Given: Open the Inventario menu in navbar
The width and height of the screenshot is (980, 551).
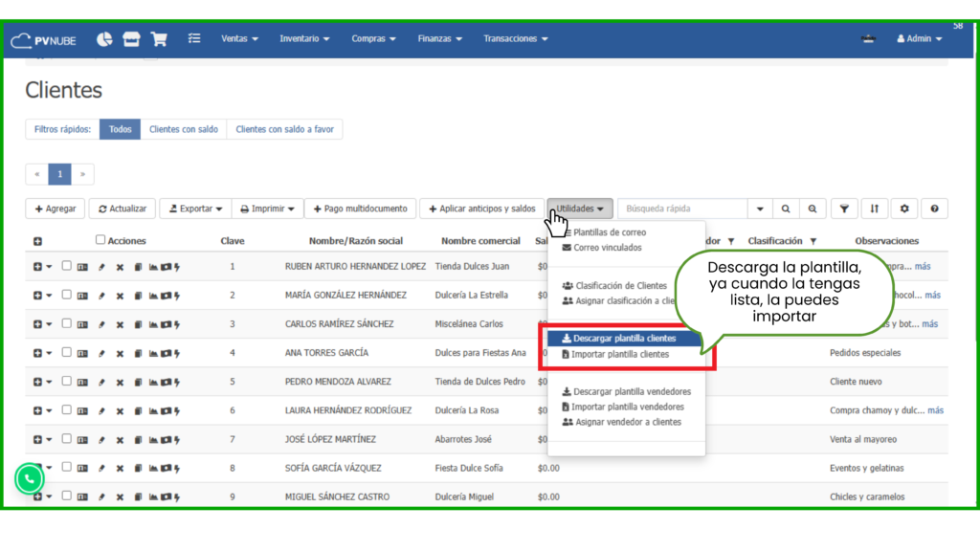Looking at the screenshot, I should (x=304, y=39).
